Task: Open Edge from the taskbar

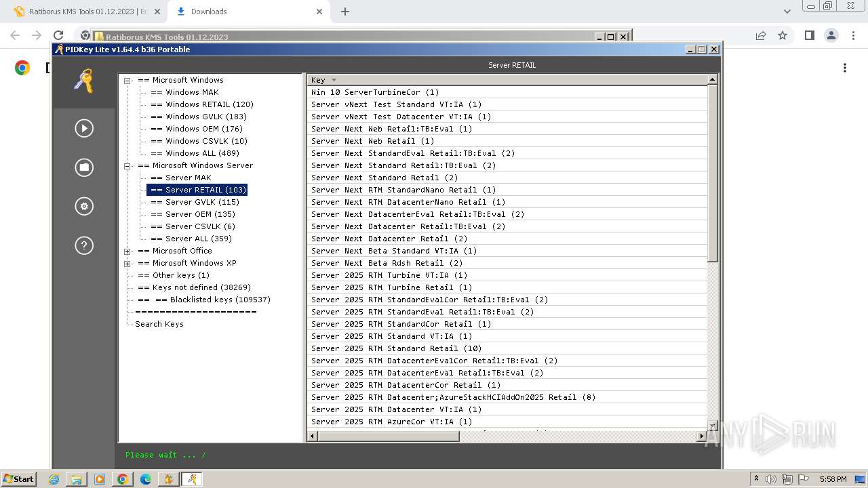Action: (145, 479)
